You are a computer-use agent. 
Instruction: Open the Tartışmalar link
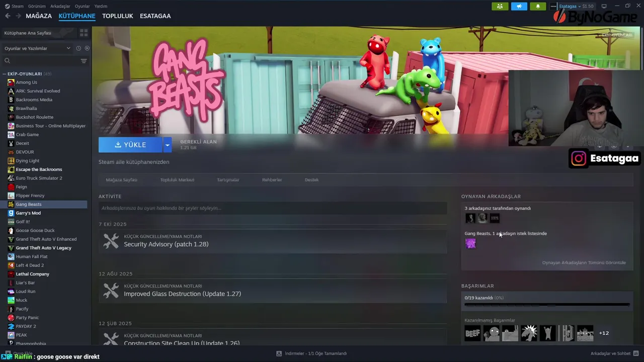[x=228, y=179]
